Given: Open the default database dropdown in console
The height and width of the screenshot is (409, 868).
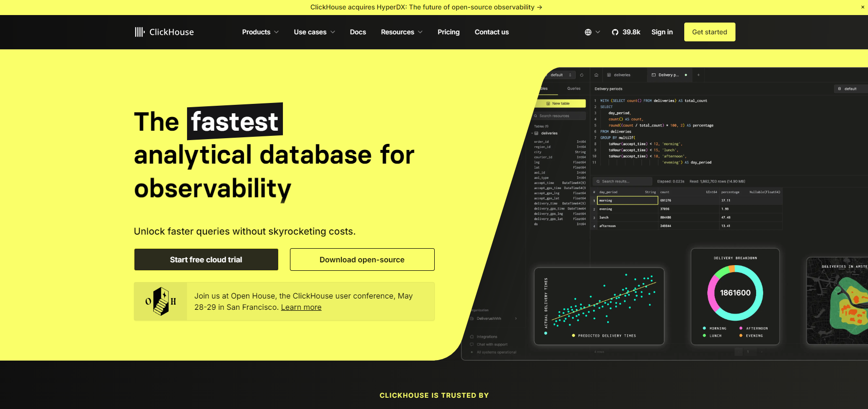Looking at the screenshot, I should [561, 75].
